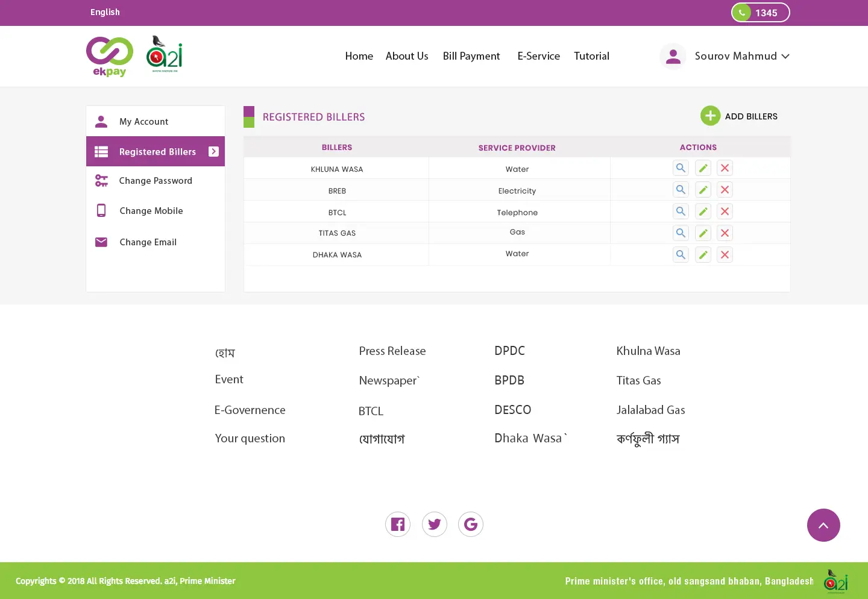This screenshot has width=868, height=599.
Task: Delete the BREB biller entry
Action: pyautogui.click(x=725, y=190)
